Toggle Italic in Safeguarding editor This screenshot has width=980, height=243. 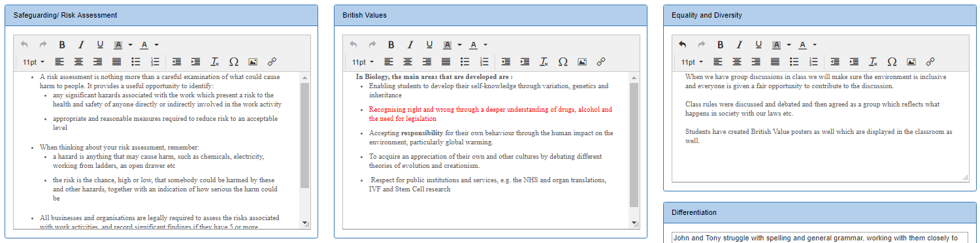tap(81, 45)
